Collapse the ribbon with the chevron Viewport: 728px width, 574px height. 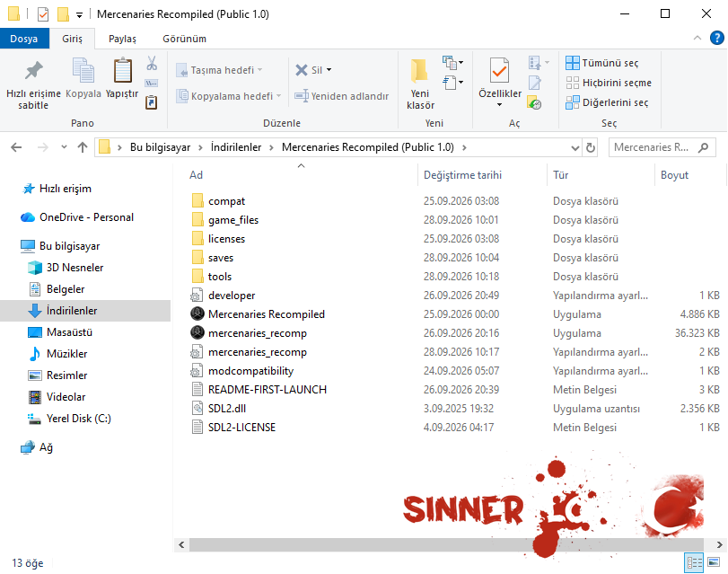[697, 38]
